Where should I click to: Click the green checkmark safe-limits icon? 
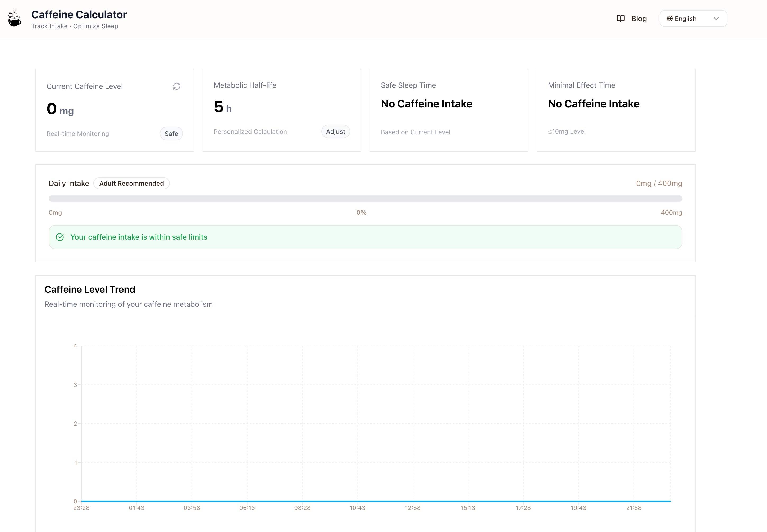[60, 237]
